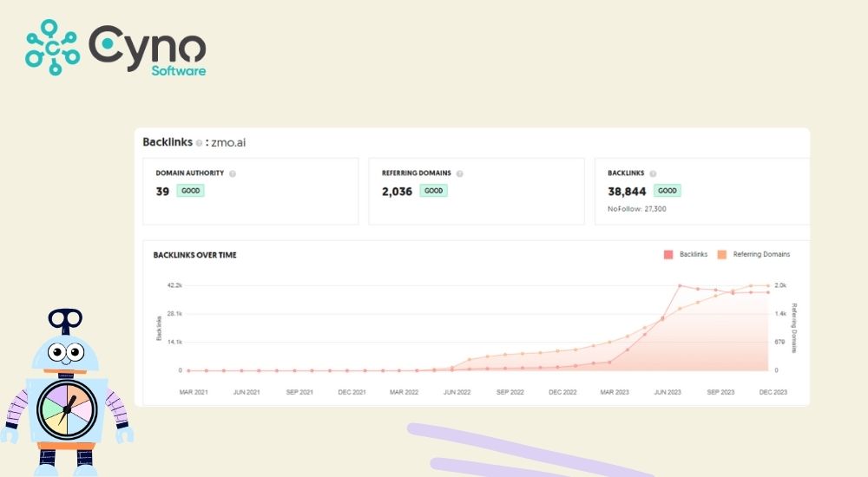
Task: Select the GOOD badge next to 39
Action: coord(191,191)
